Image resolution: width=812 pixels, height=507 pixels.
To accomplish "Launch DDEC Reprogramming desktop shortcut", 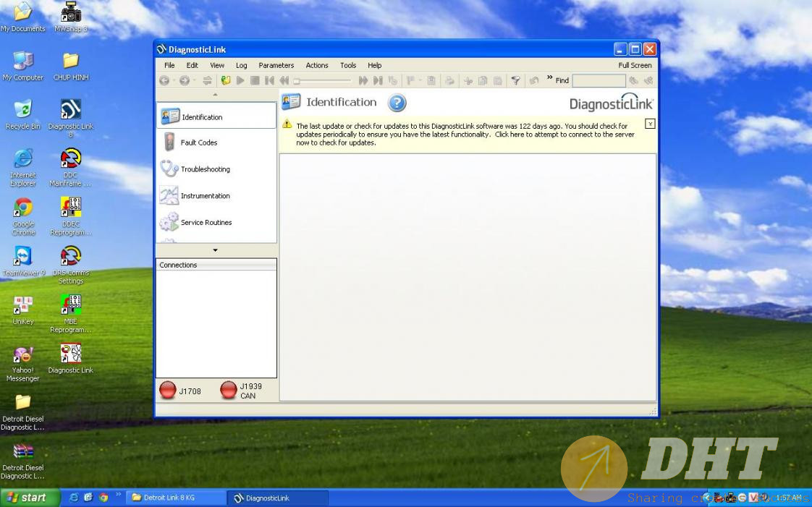I will (70, 216).
